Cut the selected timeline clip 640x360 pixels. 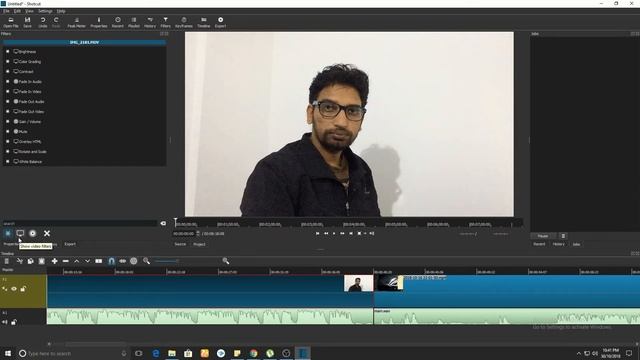click(x=20, y=261)
